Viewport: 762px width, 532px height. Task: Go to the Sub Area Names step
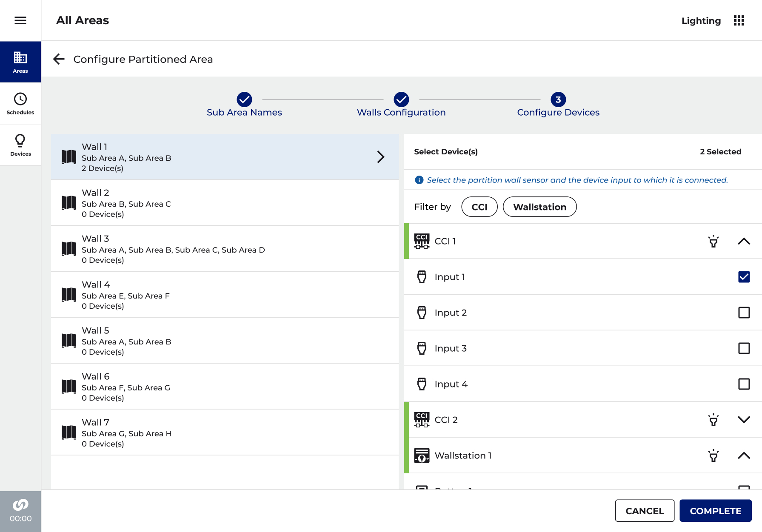pos(244,105)
